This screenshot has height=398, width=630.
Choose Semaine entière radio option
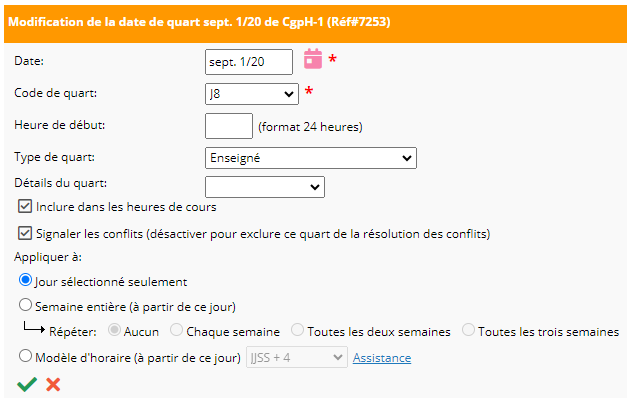(25, 305)
